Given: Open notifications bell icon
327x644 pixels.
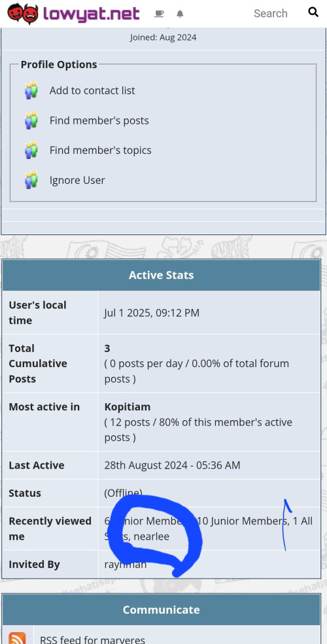Looking at the screenshot, I should click(x=180, y=14).
